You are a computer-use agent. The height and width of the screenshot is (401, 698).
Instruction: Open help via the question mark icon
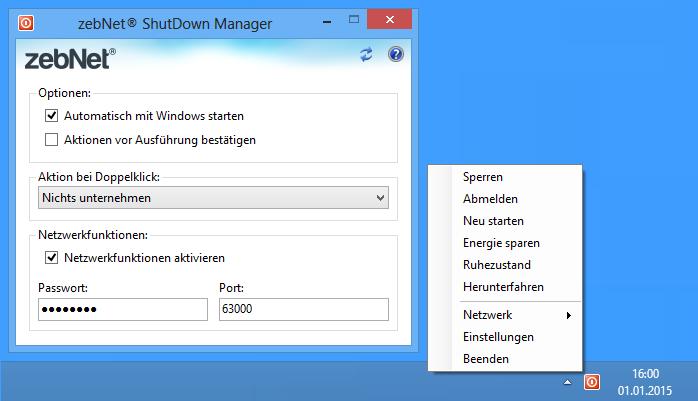(x=395, y=54)
